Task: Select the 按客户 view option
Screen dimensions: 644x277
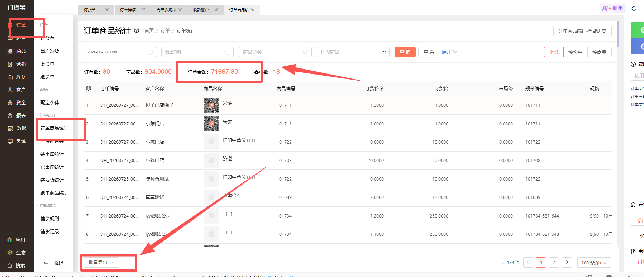Action: click(575, 52)
